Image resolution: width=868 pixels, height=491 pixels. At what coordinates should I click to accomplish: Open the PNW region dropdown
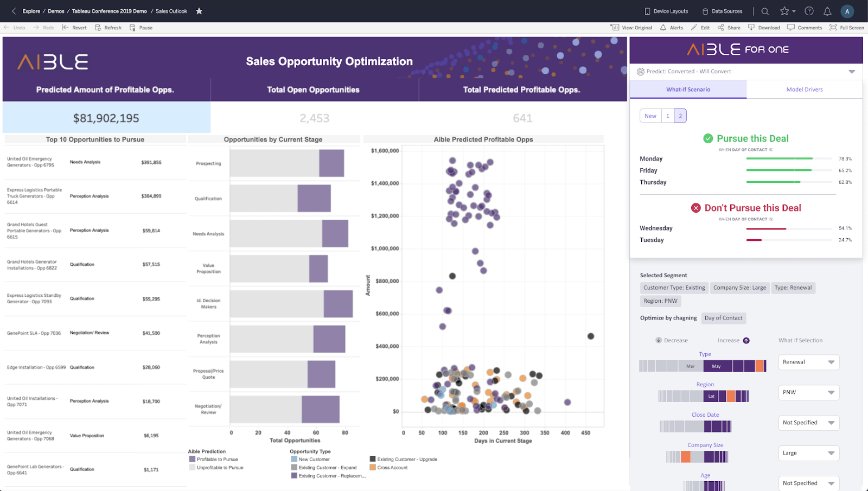pos(809,392)
